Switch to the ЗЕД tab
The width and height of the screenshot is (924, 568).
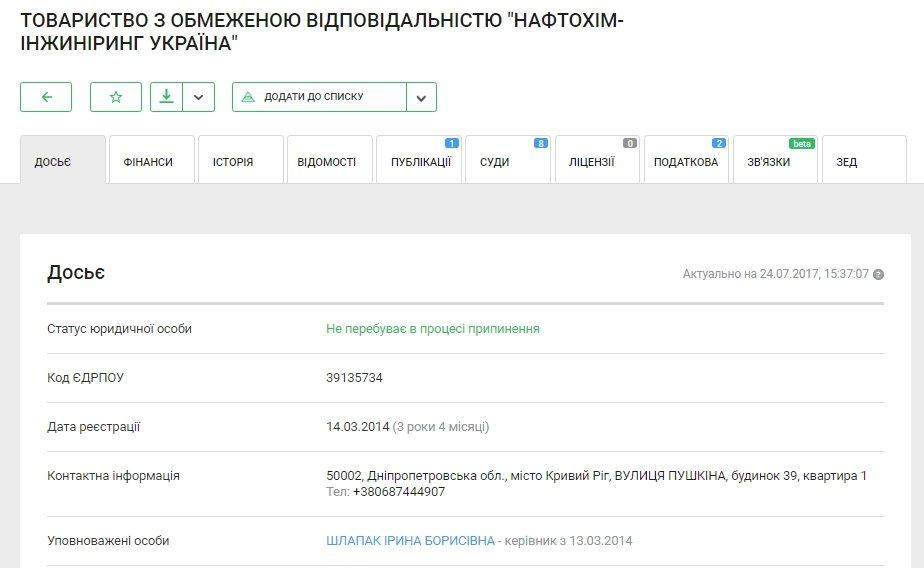864,160
